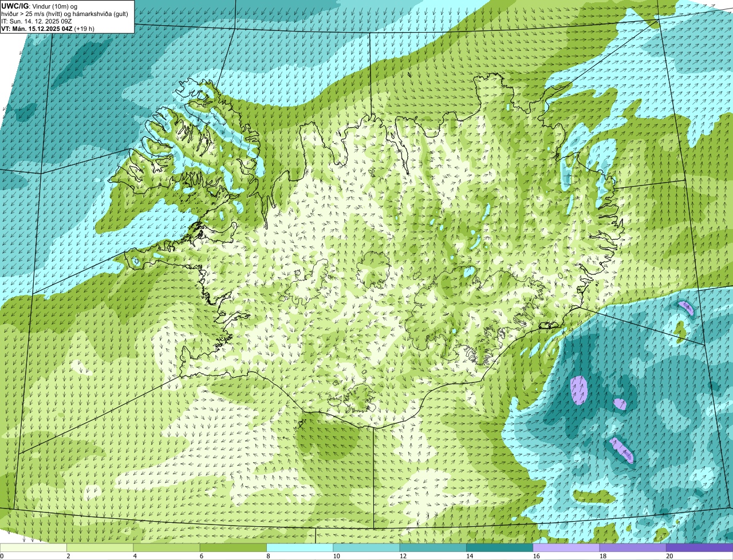The image size is (733, 560).
Task: Click the legend scale label '8'
Action: pyautogui.click(x=267, y=556)
